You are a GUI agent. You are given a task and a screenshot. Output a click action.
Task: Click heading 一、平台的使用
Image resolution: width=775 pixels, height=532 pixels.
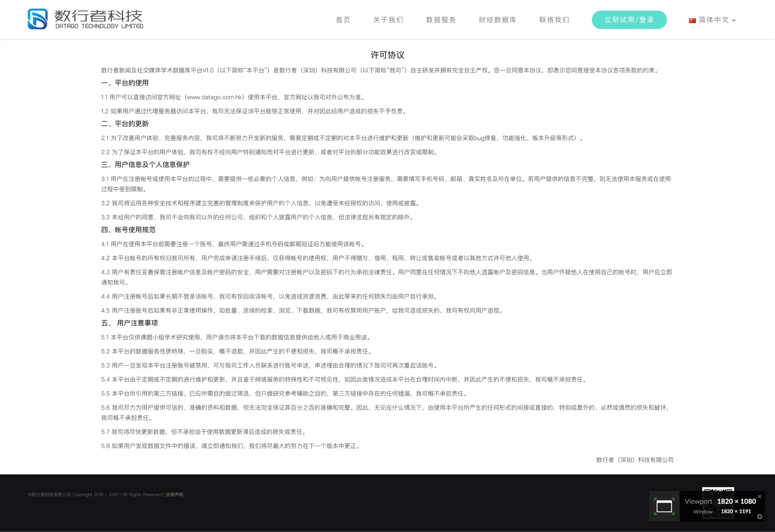pyautogui.click(x=125, y=83)
